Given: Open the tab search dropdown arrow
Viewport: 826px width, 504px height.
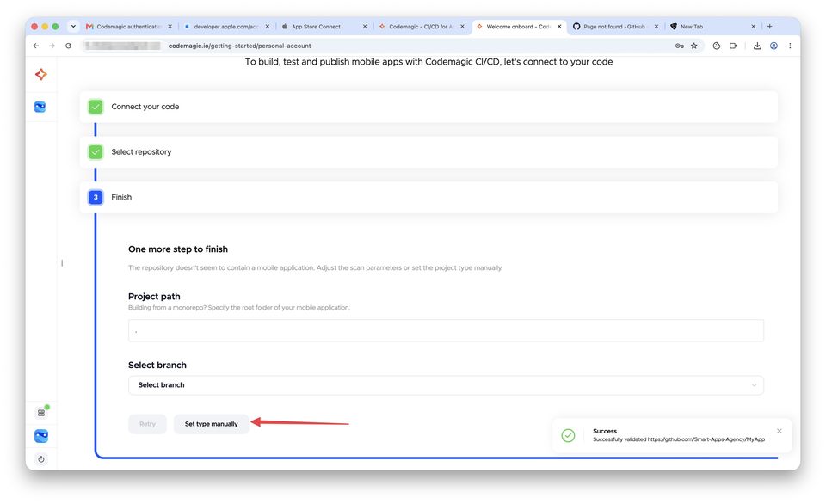Looking at the screenshot, I should pyautogui.click(x=73, y=27).
